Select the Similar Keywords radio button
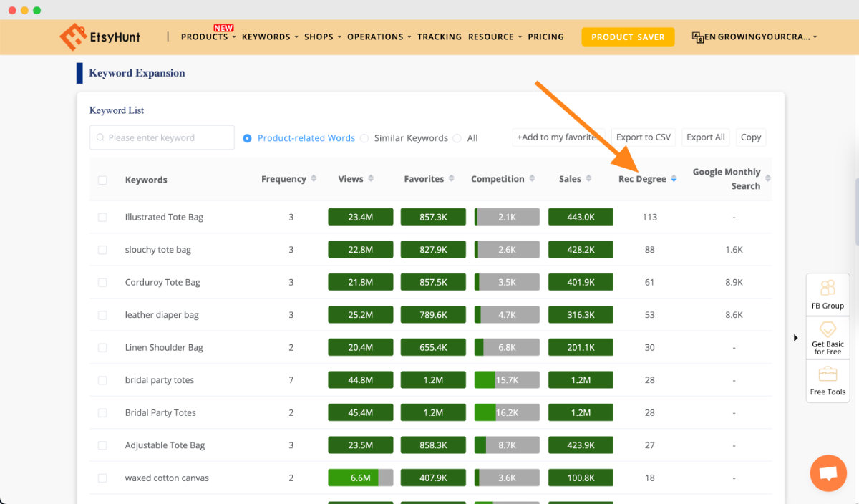 tap(365, 137)
